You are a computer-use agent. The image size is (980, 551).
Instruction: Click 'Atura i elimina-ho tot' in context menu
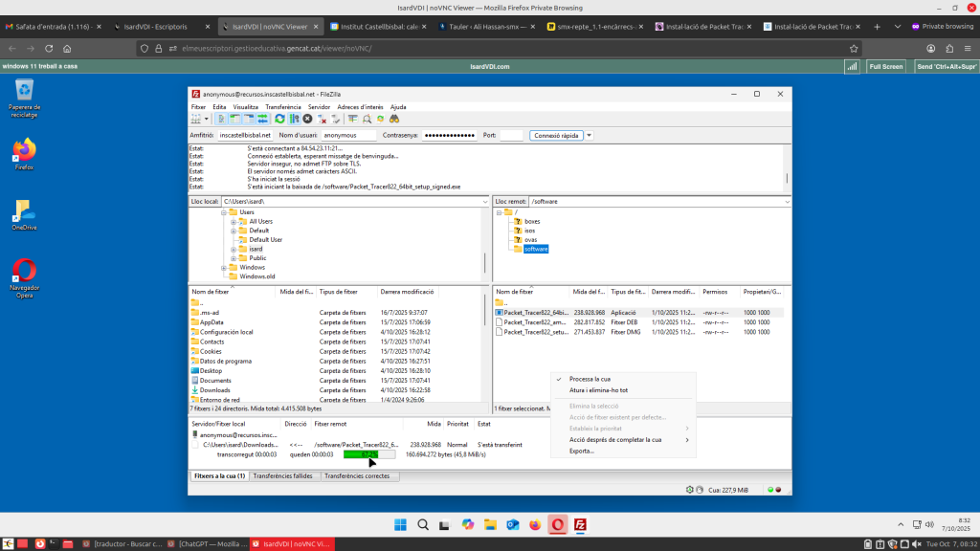[x=598, y=390]
